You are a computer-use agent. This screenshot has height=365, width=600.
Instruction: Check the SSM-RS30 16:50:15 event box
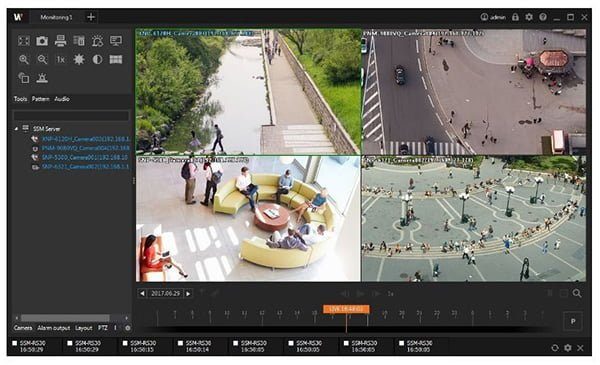tap(125, 343)
